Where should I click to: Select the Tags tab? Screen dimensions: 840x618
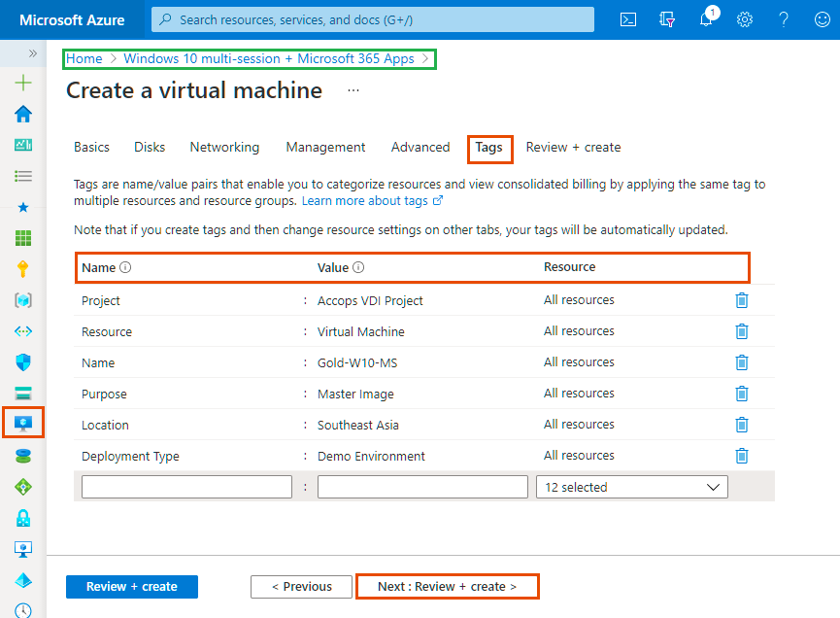tap(489, 148)
